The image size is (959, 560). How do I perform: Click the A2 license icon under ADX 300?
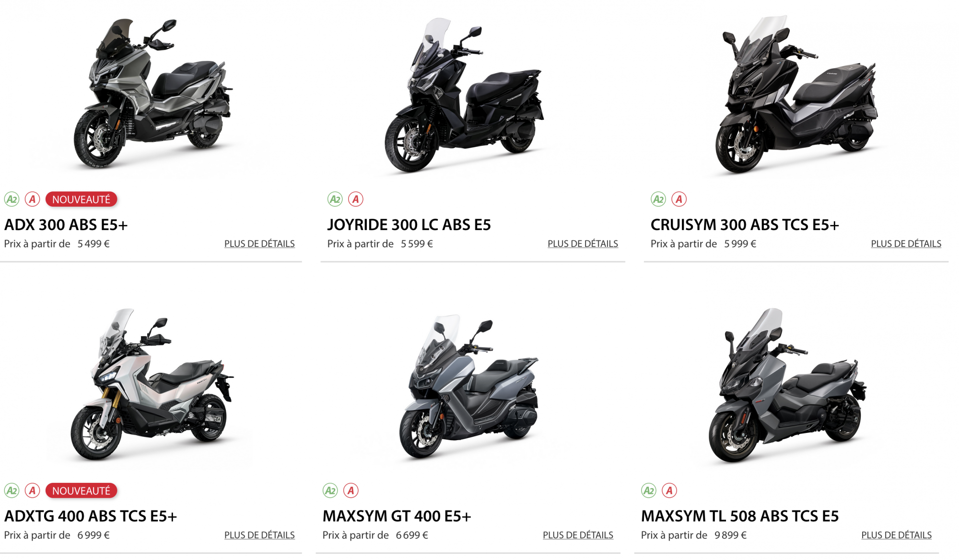[x=12, y=199]
